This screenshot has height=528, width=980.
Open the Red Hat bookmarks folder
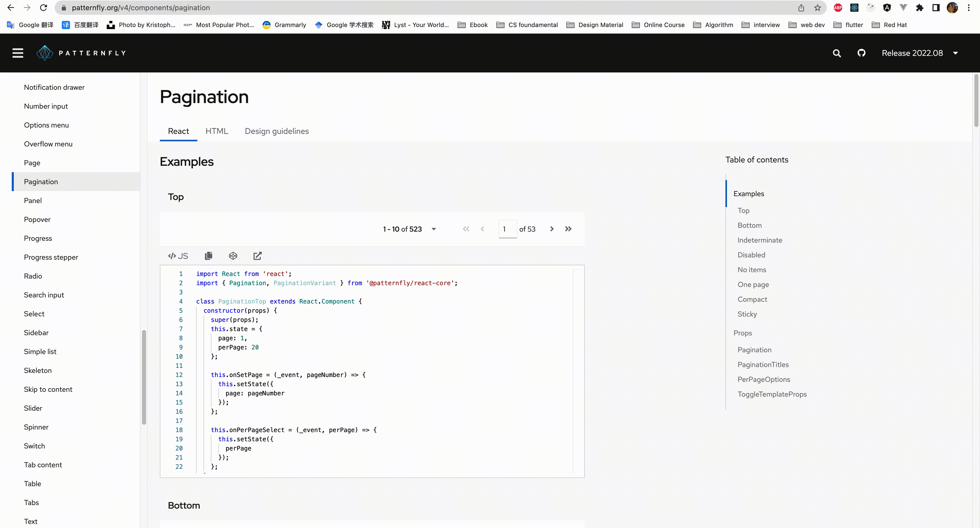889,25
